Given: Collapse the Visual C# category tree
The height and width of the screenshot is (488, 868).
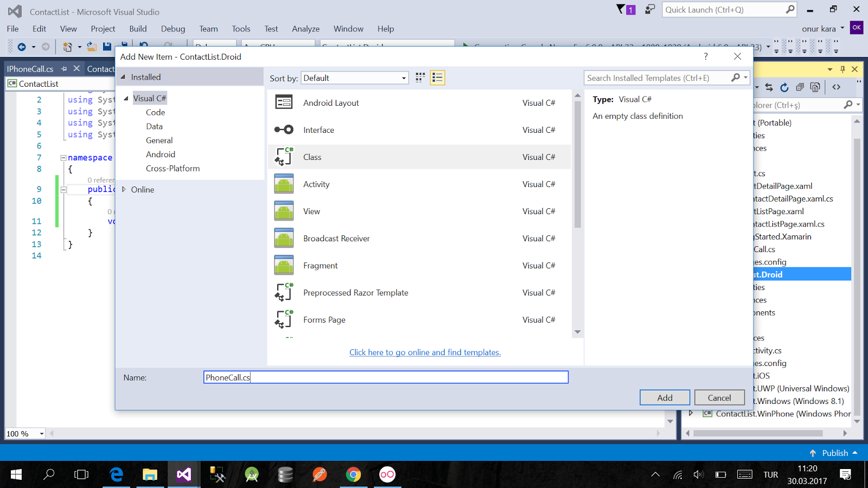Looking at the screenshot, I should point(125,98).
